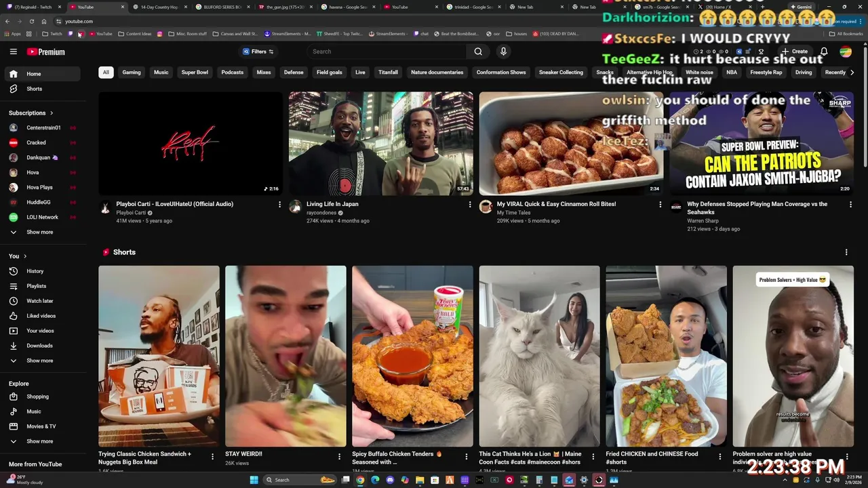This screenshot has width=868, height=488.
Task: Select the Podcasts filter chip
Action: click(x=232, y=73)
